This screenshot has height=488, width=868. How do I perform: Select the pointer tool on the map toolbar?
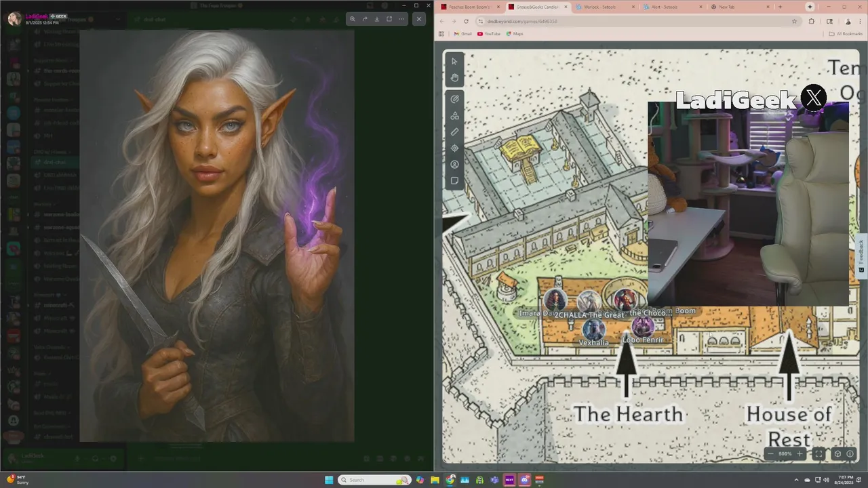pos(454,62)
